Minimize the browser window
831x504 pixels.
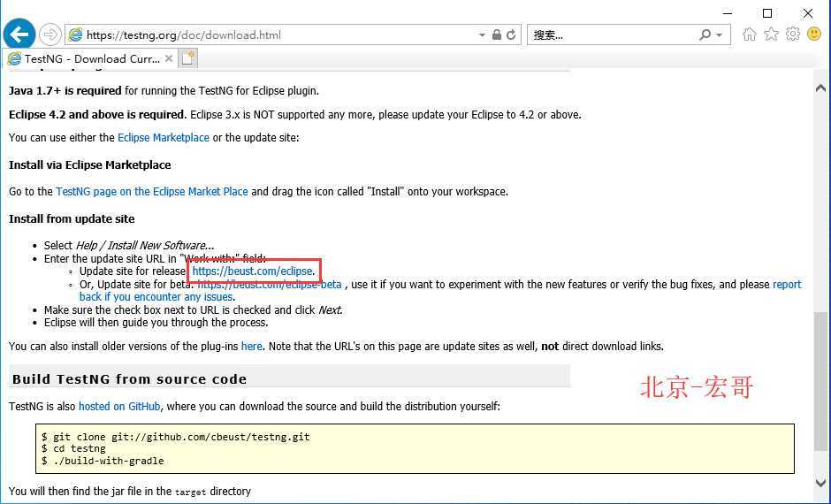pyautogui.click(x=728, y=13)
